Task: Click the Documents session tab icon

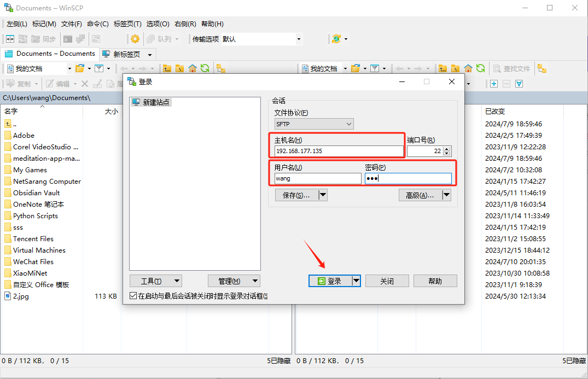Action: coord(9,54)
